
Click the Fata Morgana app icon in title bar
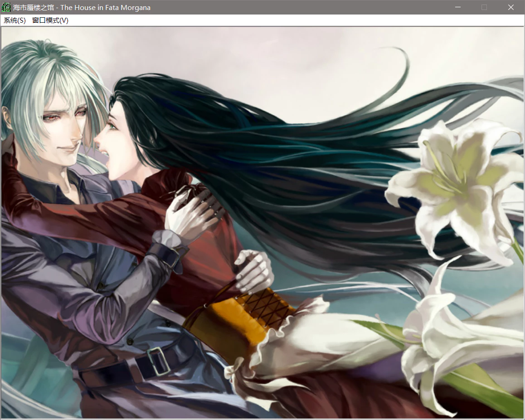[6, 7]
